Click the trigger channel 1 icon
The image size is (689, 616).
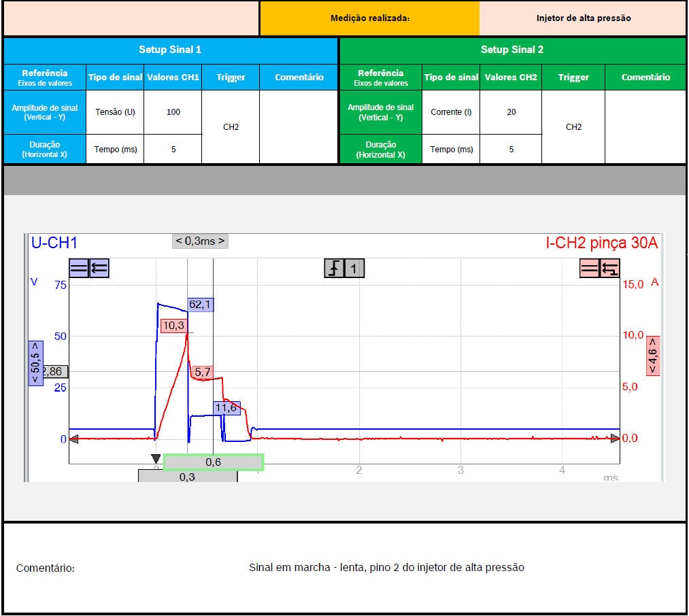[354, 269]
